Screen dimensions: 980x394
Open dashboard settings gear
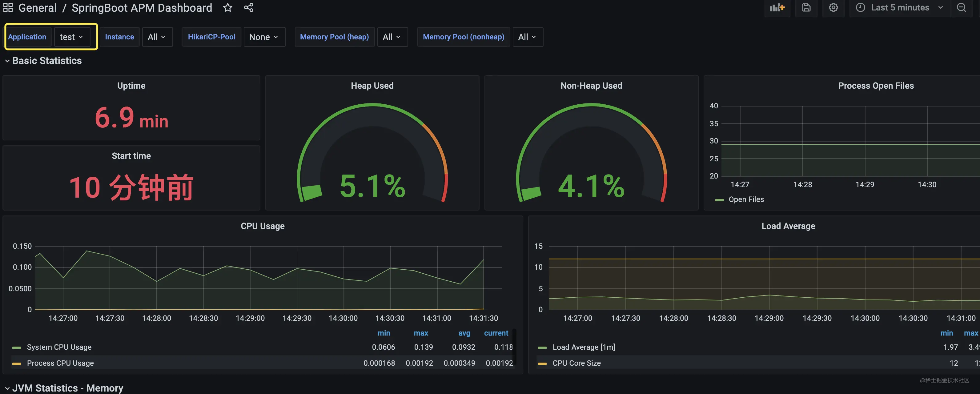pyautogui.click(x=833, y=8)
